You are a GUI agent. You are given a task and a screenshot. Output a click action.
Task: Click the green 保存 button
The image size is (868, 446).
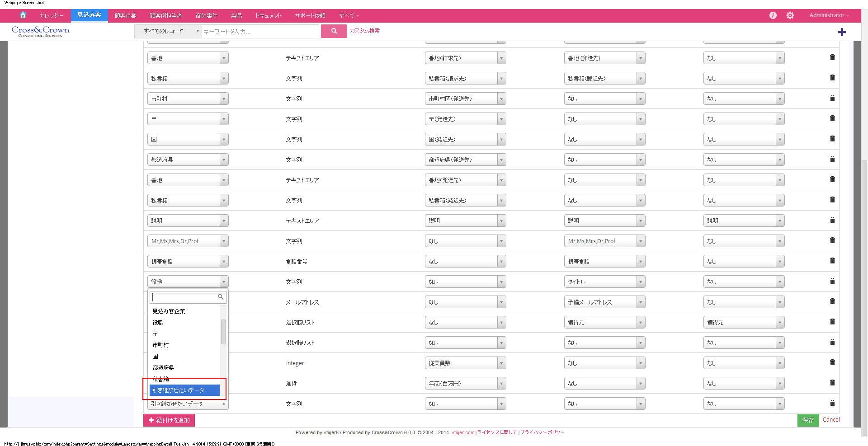coord(807,420)
